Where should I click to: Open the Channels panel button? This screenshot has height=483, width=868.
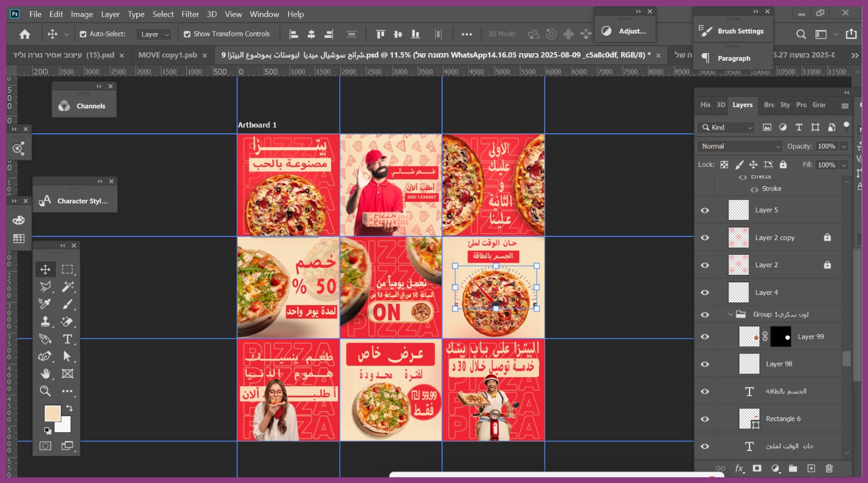tap(84, 106)
